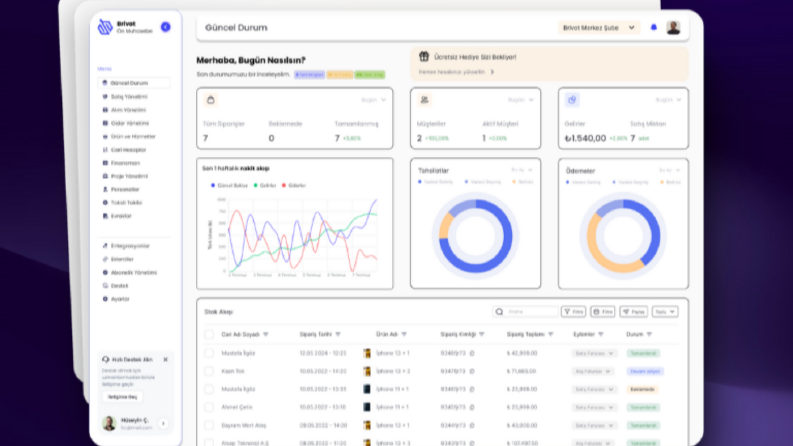Click the Arama search field in Stok Akışı
Image resolution: width=793 pixels, height=446 pixels.
click(x=525, y=312)
